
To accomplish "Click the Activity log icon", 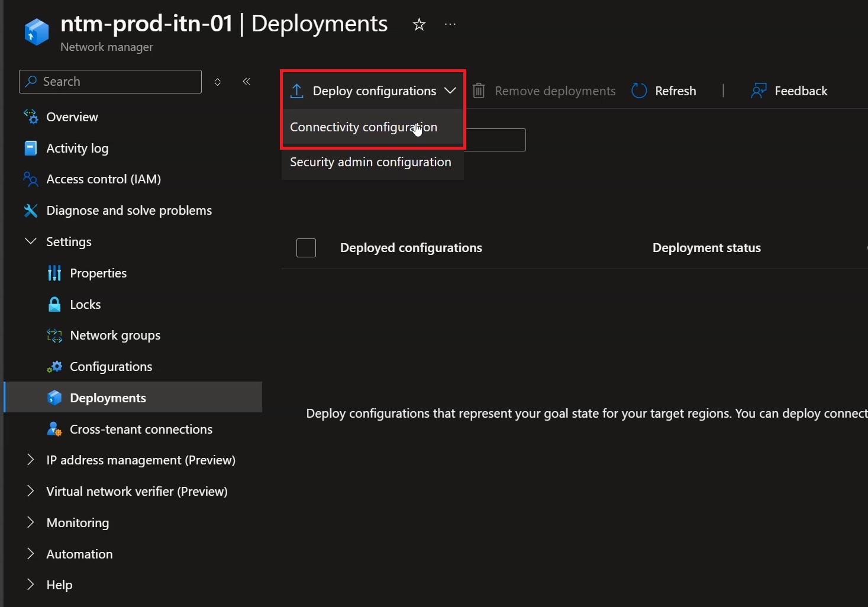I will 31,148.
